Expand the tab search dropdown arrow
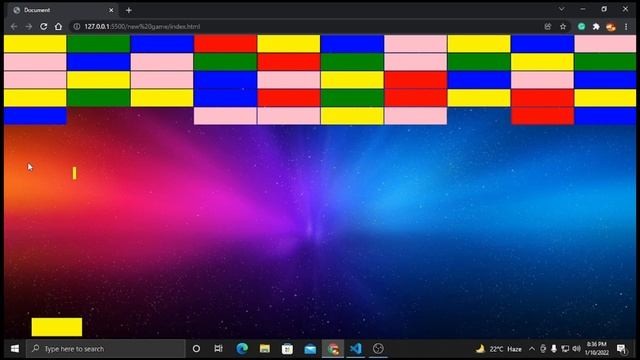The width and height of the screenshot is (640, 360). 562,9
